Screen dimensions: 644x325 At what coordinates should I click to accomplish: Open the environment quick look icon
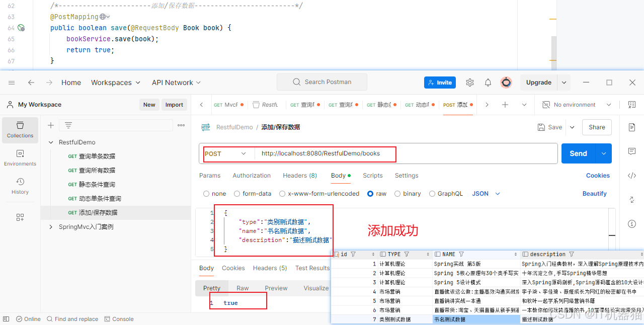point(632,105)
